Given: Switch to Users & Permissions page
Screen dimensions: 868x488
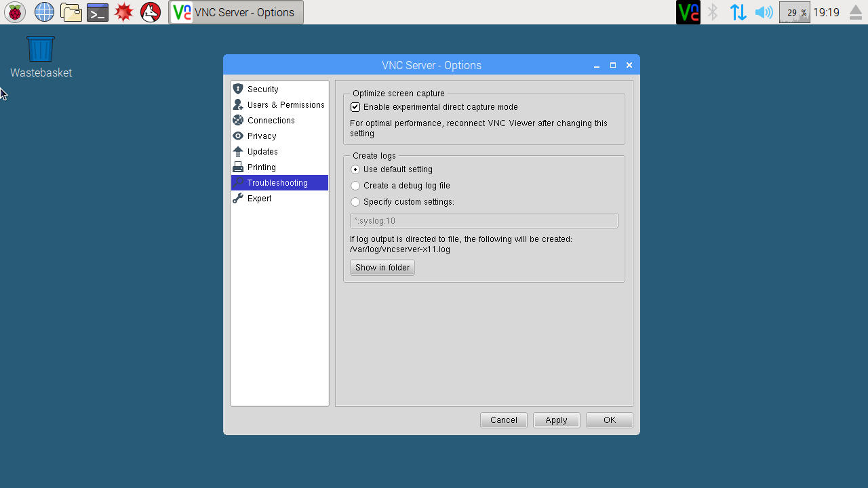Looking at the screenshot, I should tap(279, 104).
